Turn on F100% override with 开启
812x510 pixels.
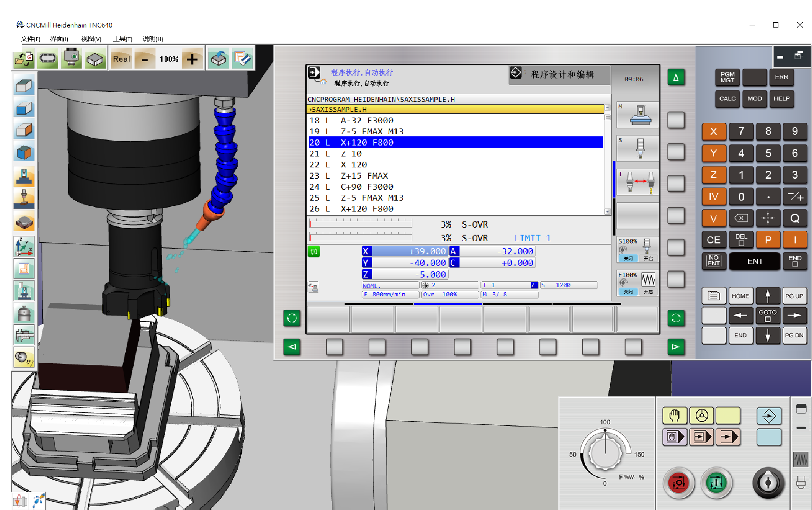click(648, 291)
